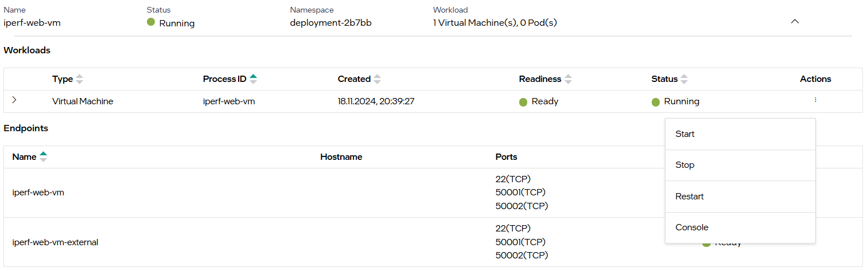Click the iperf-web-vm process ID cell
Viewport: 868px width, 271px height.
coord(229,101)
